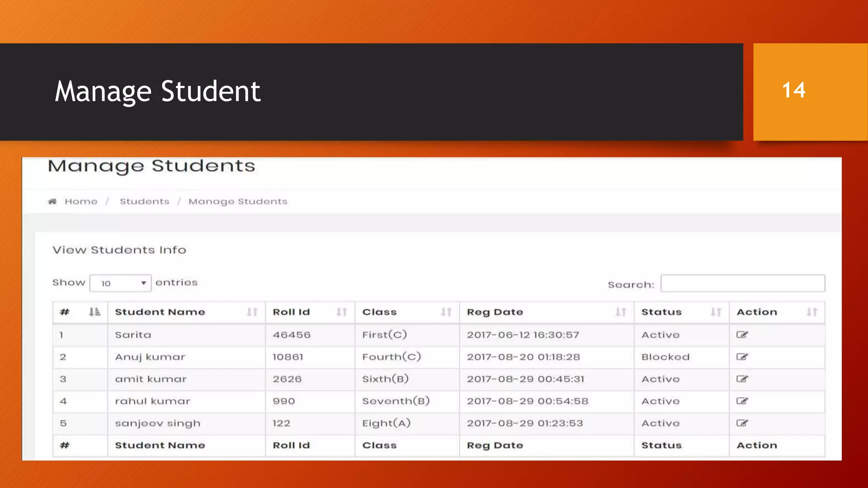
Task: Edit student sanjeev singh via edit icon
Action: pos(742,423)
